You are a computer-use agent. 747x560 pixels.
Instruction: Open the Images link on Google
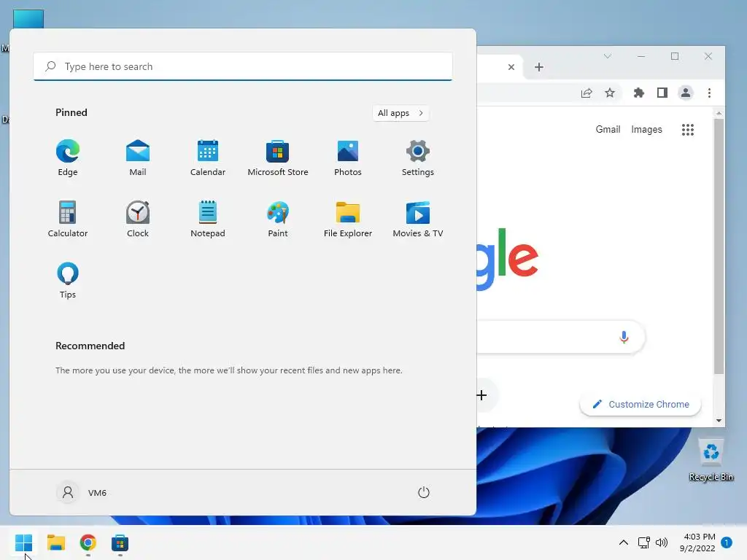point(646,130)
